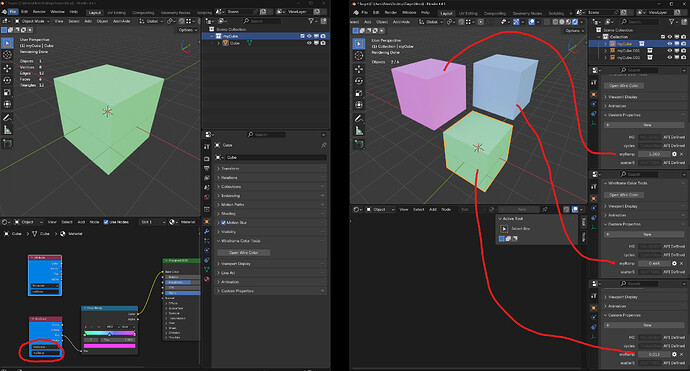Open Window menu in right Blender window
The height and width of the screenshot is (371, 690).
tap(409, 13)
